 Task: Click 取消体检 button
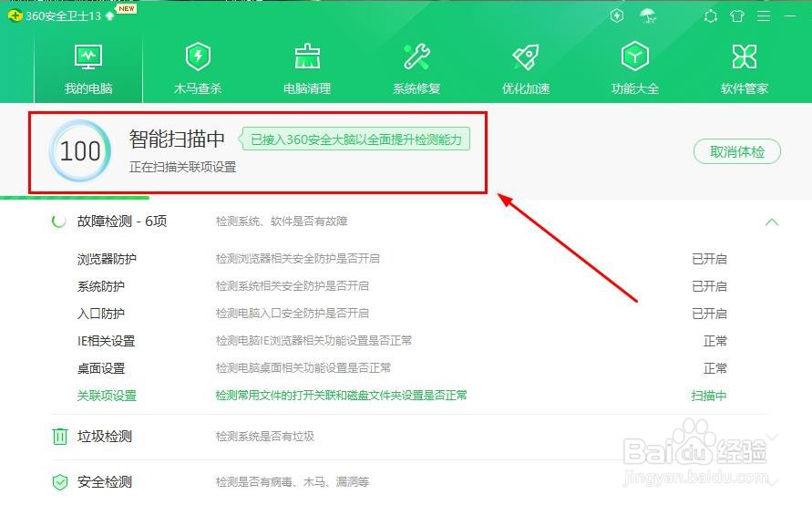pos(737,151)
